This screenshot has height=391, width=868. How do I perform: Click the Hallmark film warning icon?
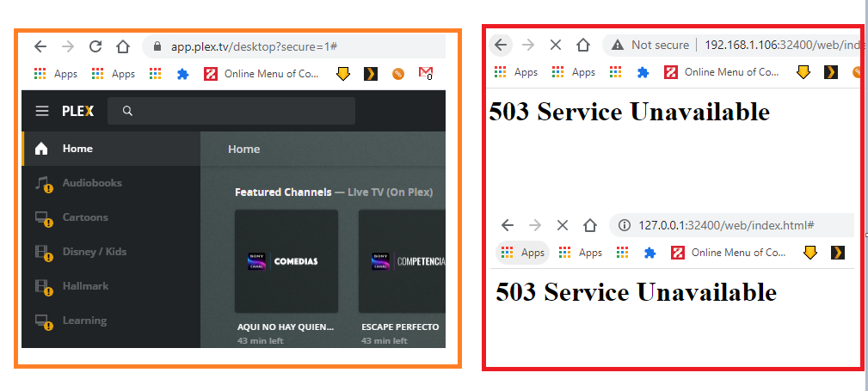click(x=43, y=286)
